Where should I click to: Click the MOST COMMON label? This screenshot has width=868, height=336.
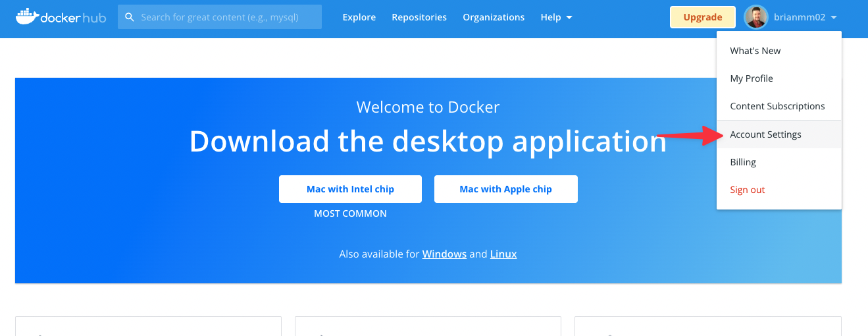[x=350, y=213]
